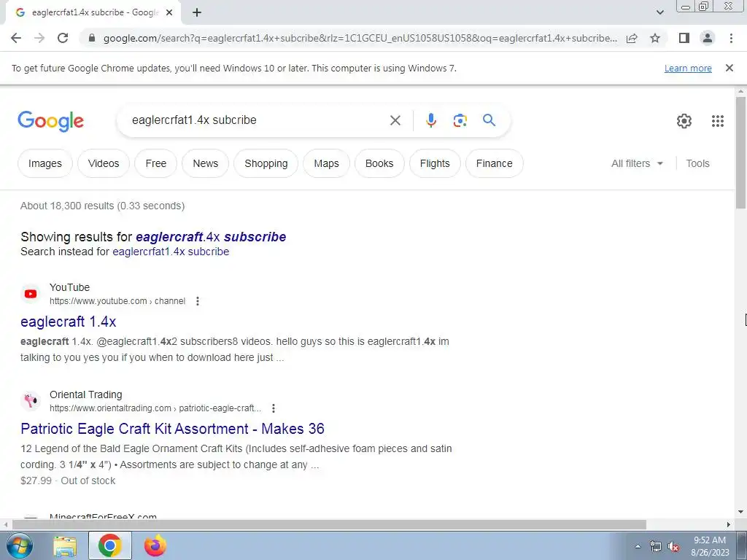The width and height of the screenshot is (747, 560).
Task: Open more options for Oriental Trading result
Action: (273, 408)
